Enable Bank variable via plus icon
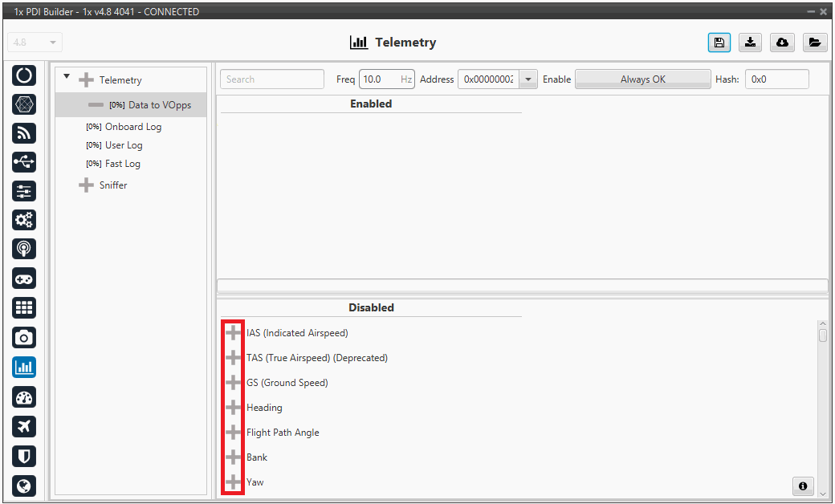The height and width of the screenshot is (504, 835). coord(233,457)
